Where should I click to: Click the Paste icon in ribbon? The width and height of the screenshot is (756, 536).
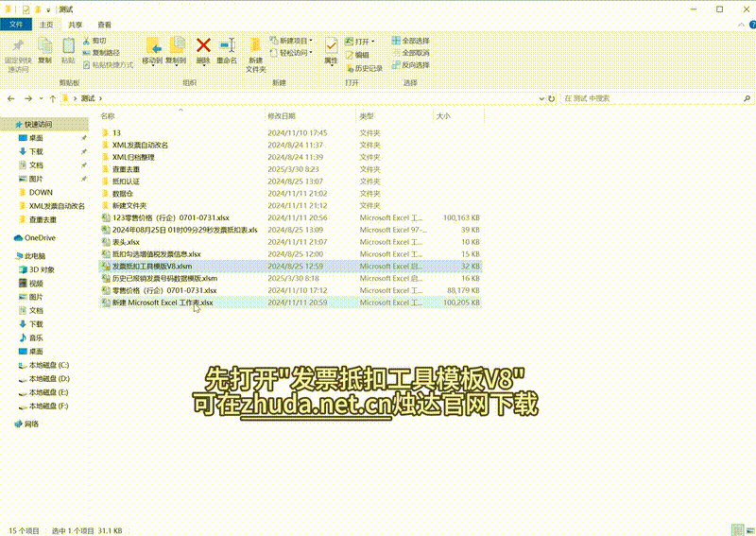pos(68,45)
